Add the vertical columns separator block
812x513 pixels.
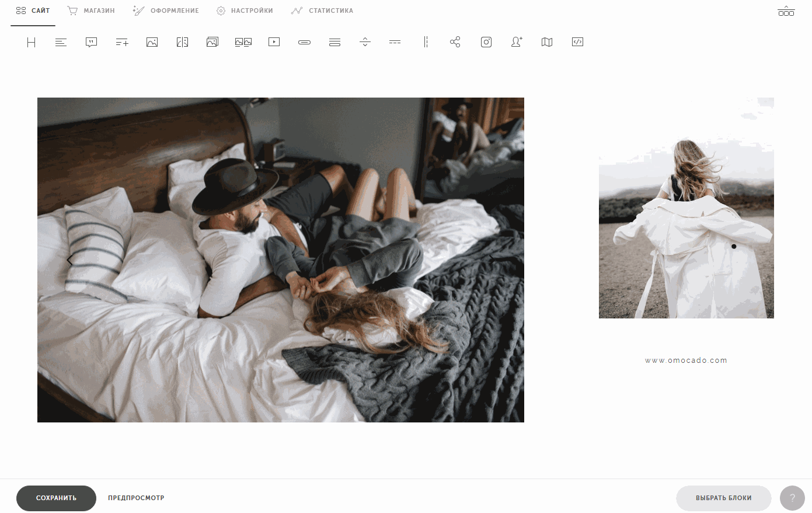426,42
